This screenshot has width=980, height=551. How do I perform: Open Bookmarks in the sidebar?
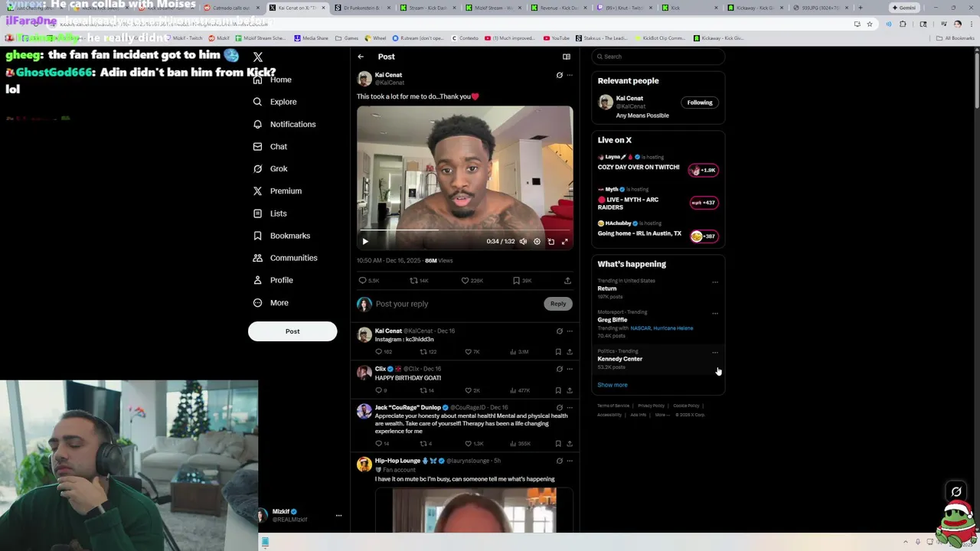282,236
